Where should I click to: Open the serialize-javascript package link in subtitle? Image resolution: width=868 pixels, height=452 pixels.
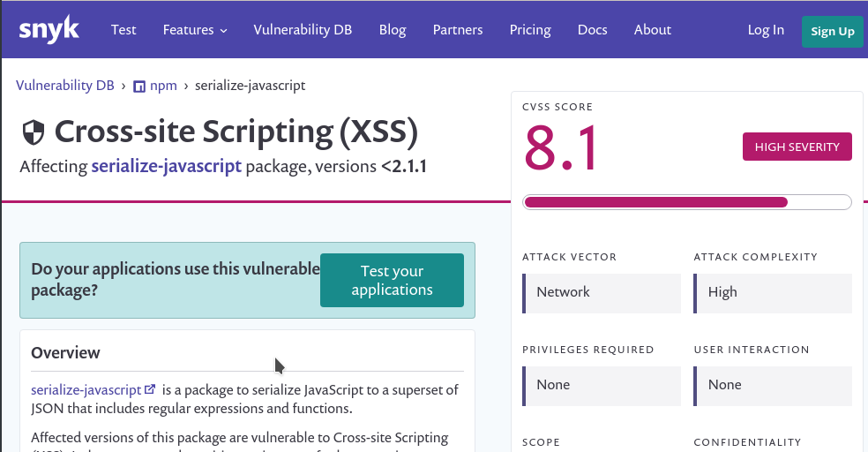[166, 166]
